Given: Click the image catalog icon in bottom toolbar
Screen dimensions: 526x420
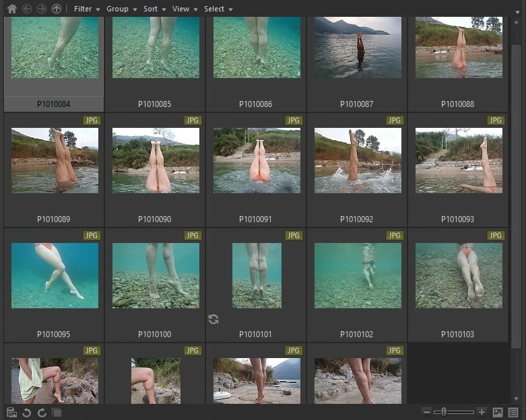Looking at the screenshot, I should click(11, 413).
